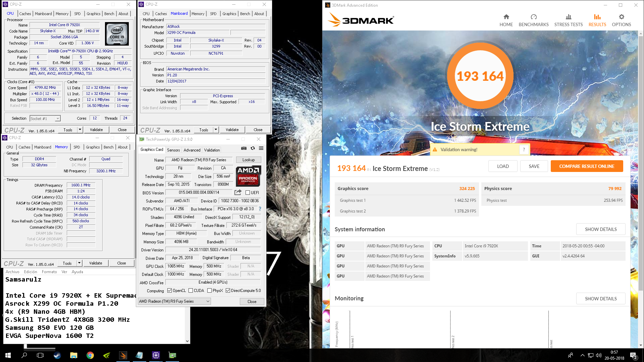644x362 pixels.
Task: Open the Formato menu in Notepad
Action: (49, 272)
